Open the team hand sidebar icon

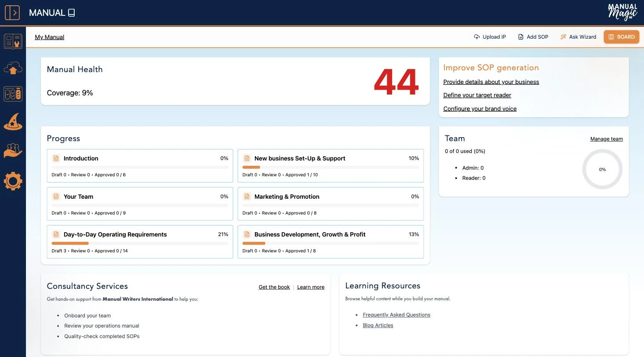13,150
